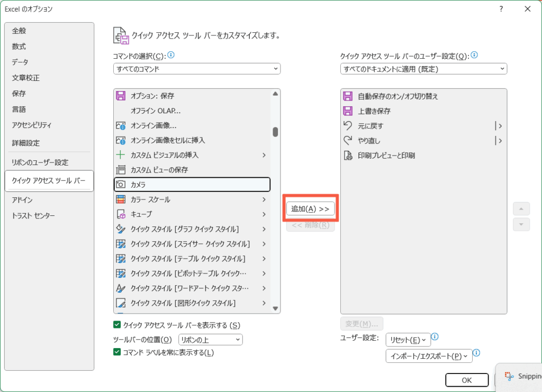This screenshot has height=392, width=542.
Task: Open the 詳細設定 category
Action: [x=26, y=143]
